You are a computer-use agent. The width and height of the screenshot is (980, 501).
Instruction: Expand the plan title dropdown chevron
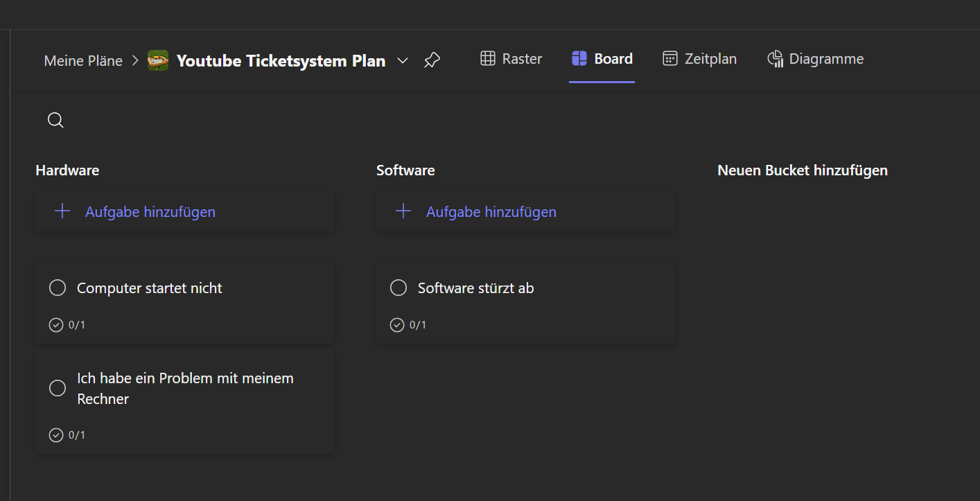click(403, 60)
